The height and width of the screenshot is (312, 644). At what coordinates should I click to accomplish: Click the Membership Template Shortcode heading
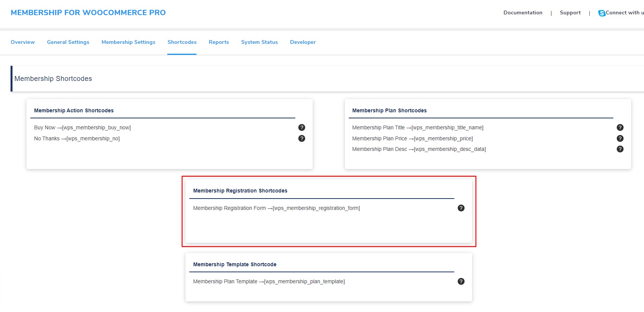pos(235,264)
